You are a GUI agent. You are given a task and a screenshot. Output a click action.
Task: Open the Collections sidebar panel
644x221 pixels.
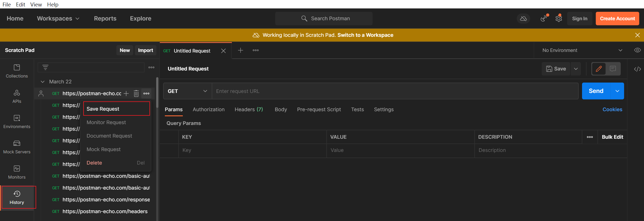(x=17, y=71)
